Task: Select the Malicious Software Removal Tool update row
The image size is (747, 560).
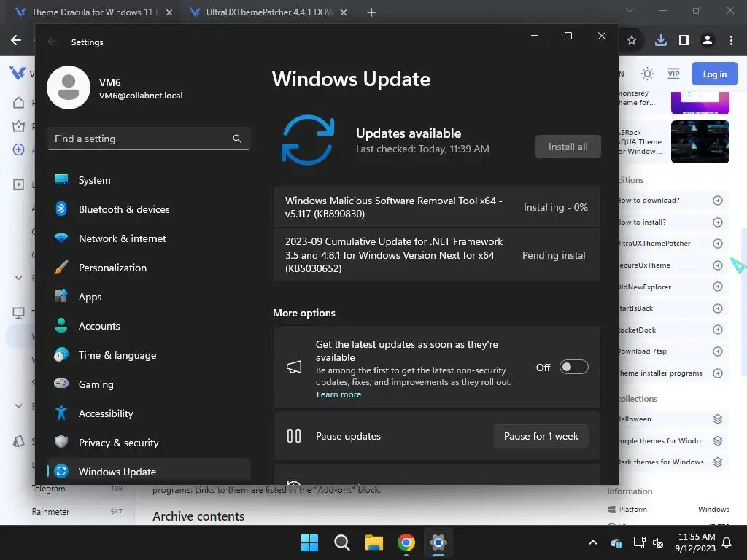Action: pos(436,207)
